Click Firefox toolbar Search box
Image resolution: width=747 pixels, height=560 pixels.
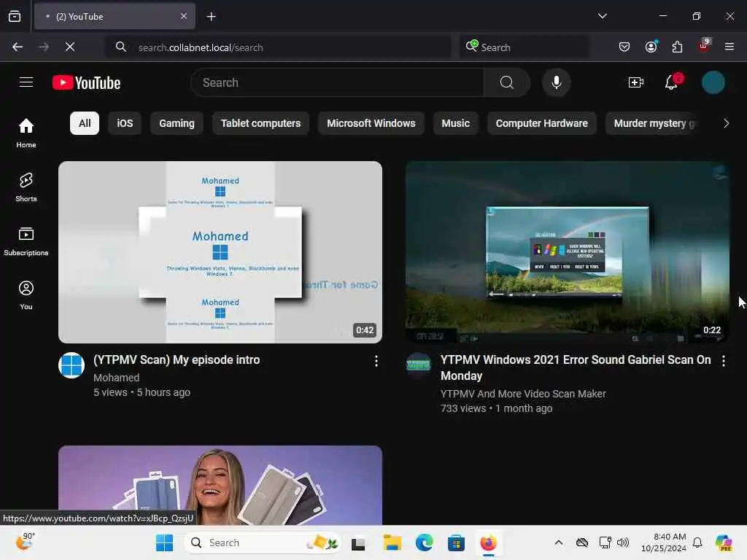coord(524,47)
